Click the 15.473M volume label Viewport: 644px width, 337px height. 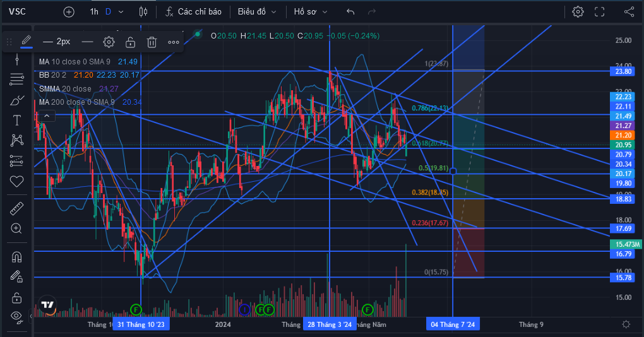pos(627,244)
